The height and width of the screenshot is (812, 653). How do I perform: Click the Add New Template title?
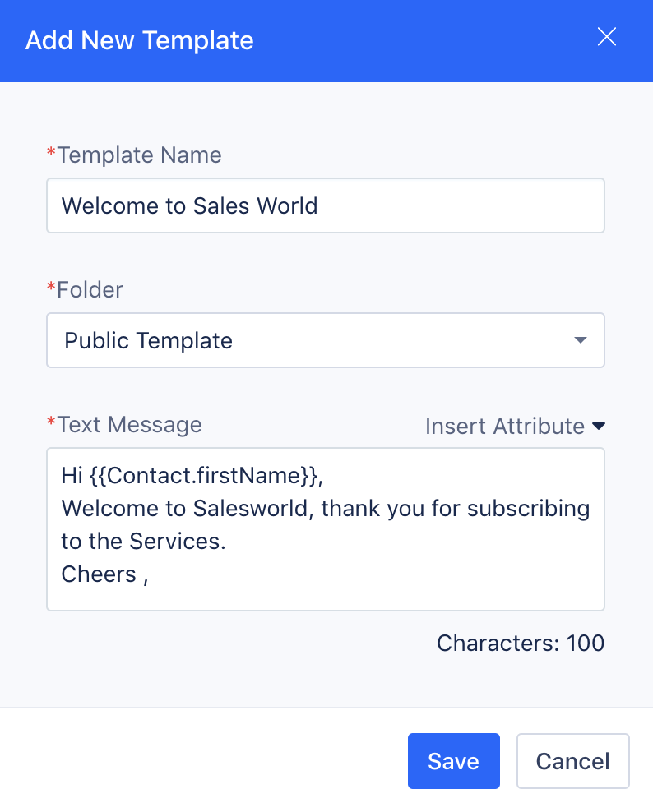pyautogui.click(x=140, y=40)
